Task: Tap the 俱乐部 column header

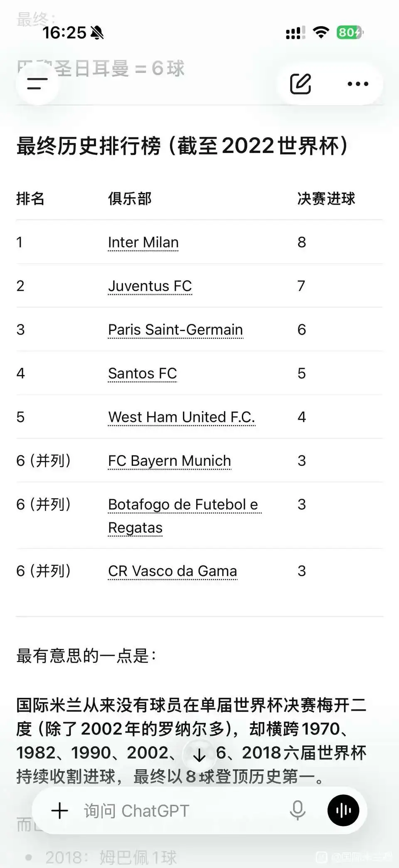Action: (x=130, y=198)
